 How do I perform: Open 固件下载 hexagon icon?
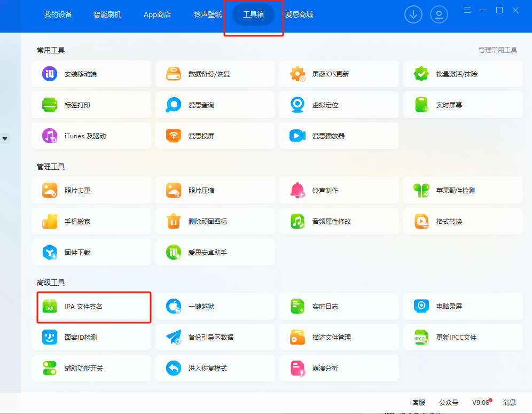coord(50,252)
